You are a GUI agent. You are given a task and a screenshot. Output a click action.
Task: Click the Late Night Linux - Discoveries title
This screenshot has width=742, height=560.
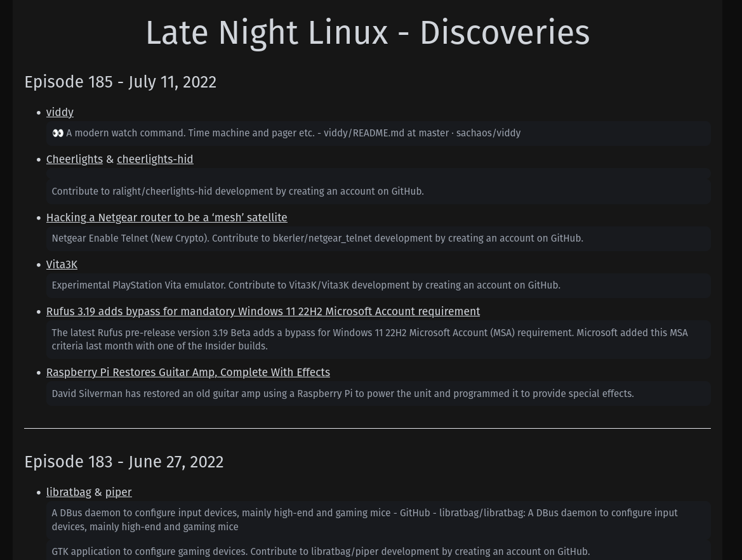click(x=368, y=33)
